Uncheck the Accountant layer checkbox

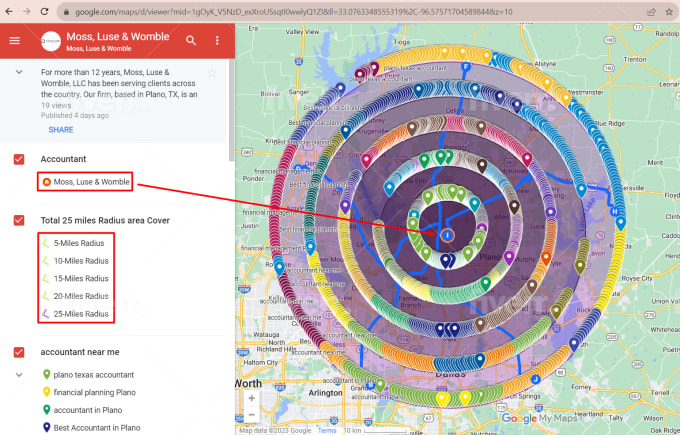click(19, 159)
